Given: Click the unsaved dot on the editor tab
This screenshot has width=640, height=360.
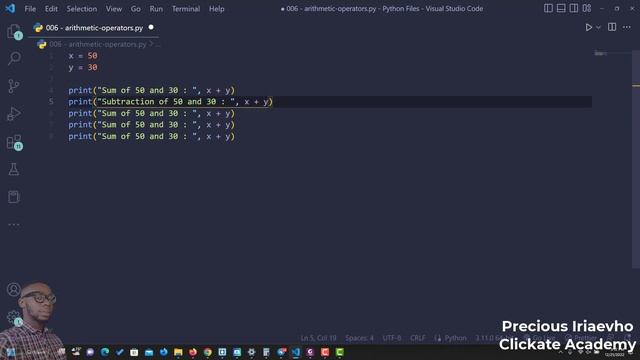Looking at the screenshot, I should pos(151,27).
